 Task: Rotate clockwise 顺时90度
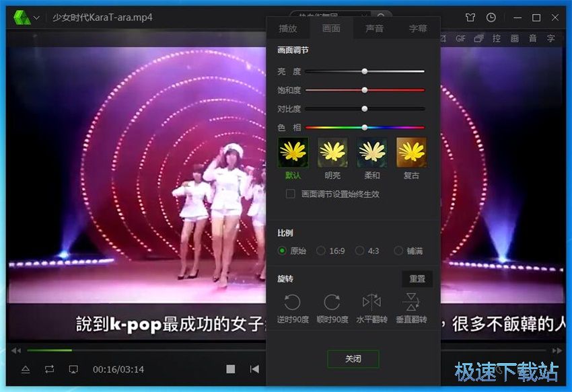click(332, 309)
